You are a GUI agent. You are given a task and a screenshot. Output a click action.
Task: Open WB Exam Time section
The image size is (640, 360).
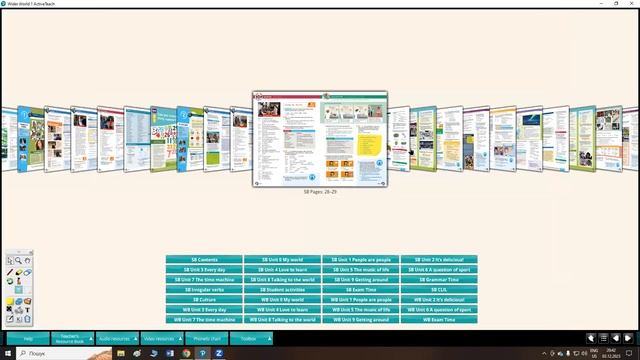click(439, 320)
